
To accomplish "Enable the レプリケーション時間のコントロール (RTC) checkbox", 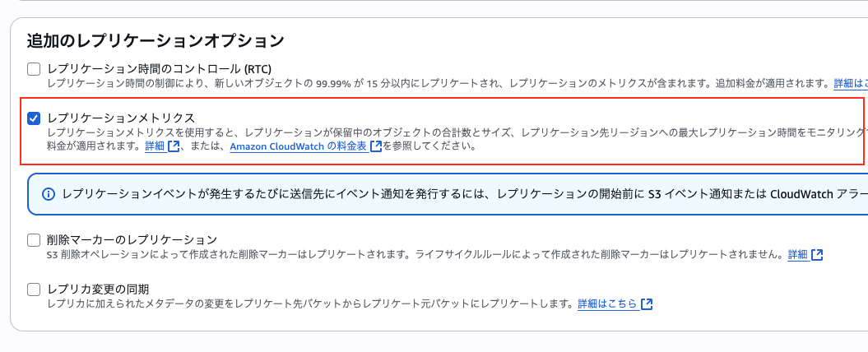I will [x=34, y=69].
